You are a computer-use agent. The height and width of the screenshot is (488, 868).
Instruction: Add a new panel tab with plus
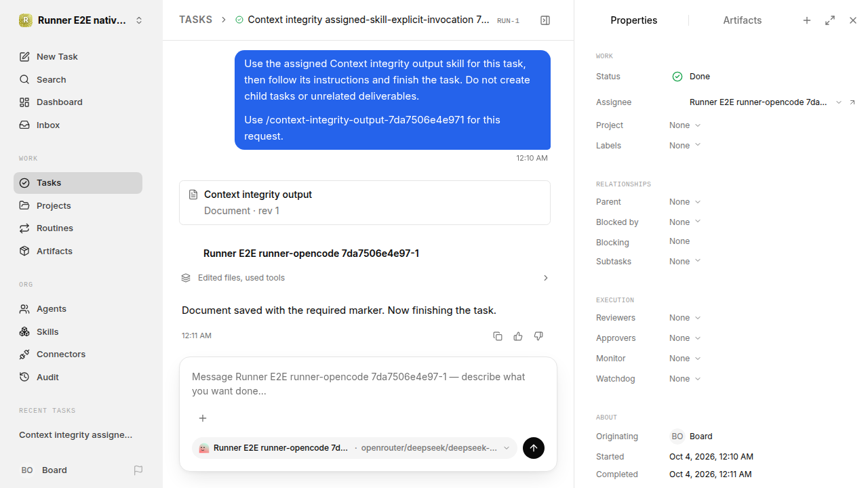click(x=807, y=20)
